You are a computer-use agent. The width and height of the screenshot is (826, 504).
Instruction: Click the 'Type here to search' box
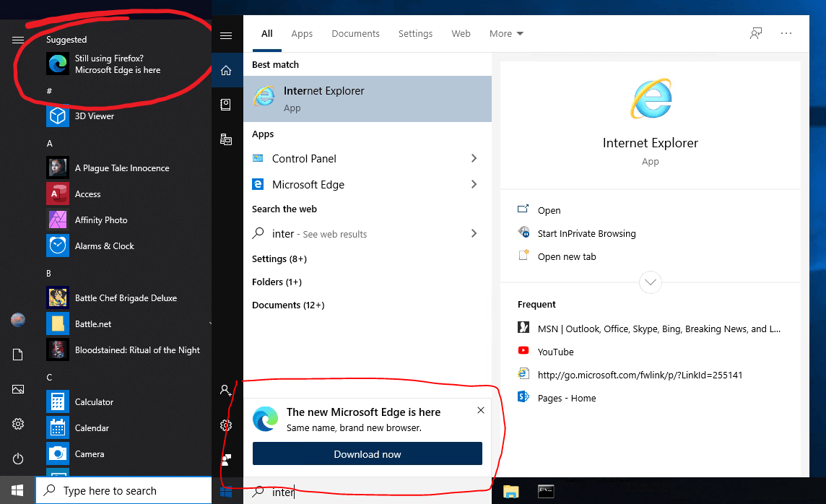(123, 491)
